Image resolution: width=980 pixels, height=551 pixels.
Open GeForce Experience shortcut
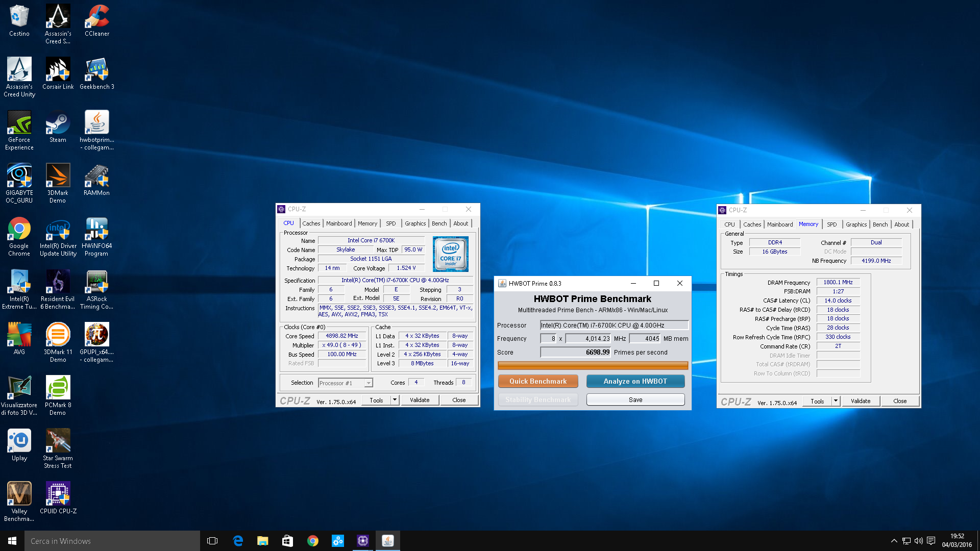[x=19, y=130]
